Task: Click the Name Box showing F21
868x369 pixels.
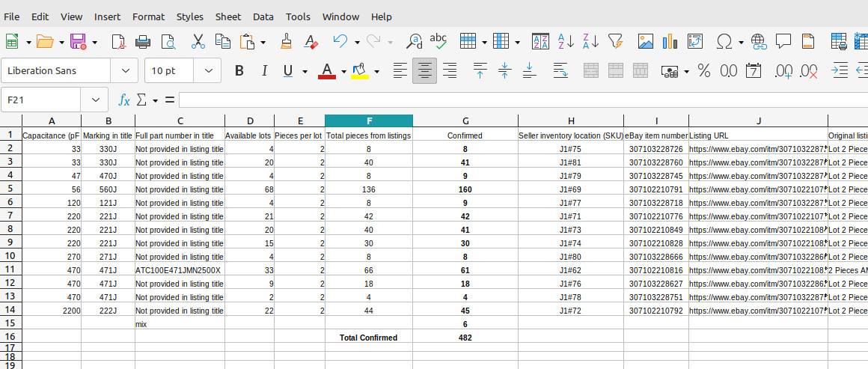Action: (x=41, y=100)
